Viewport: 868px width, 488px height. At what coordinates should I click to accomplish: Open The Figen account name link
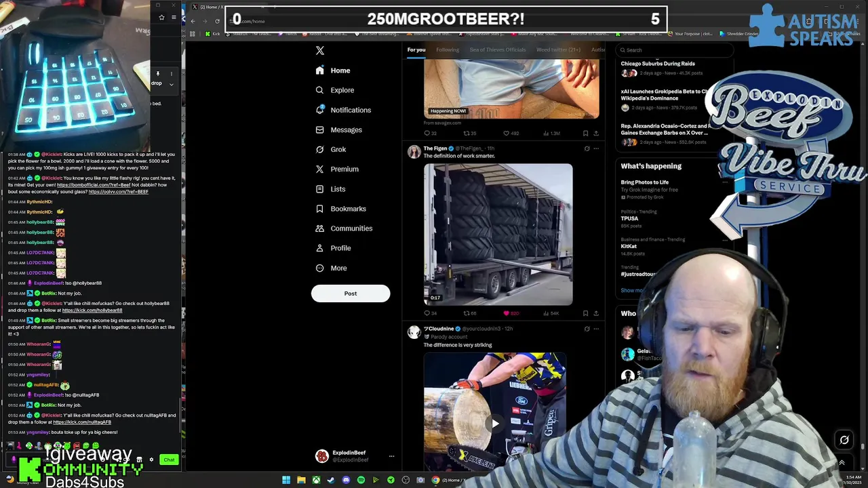pos(435,148)
